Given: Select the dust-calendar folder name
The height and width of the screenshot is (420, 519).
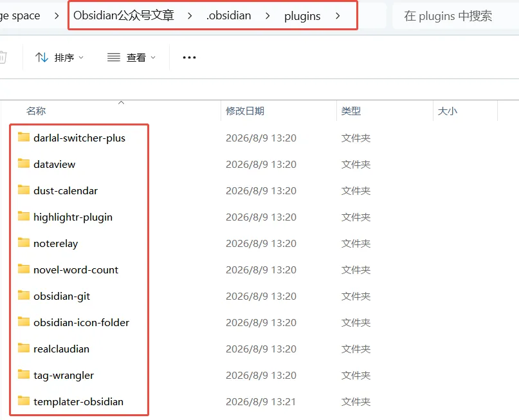Looking at the screenshot, I should click(66, 190).
